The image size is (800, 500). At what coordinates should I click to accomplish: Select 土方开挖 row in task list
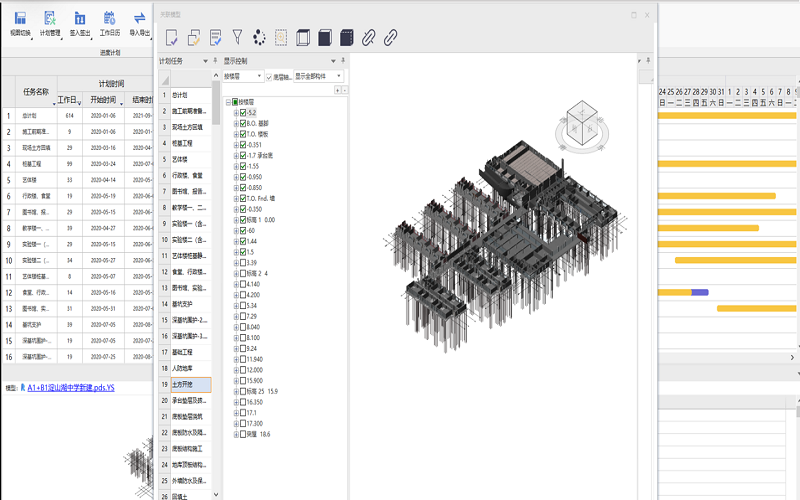[191, 385]
